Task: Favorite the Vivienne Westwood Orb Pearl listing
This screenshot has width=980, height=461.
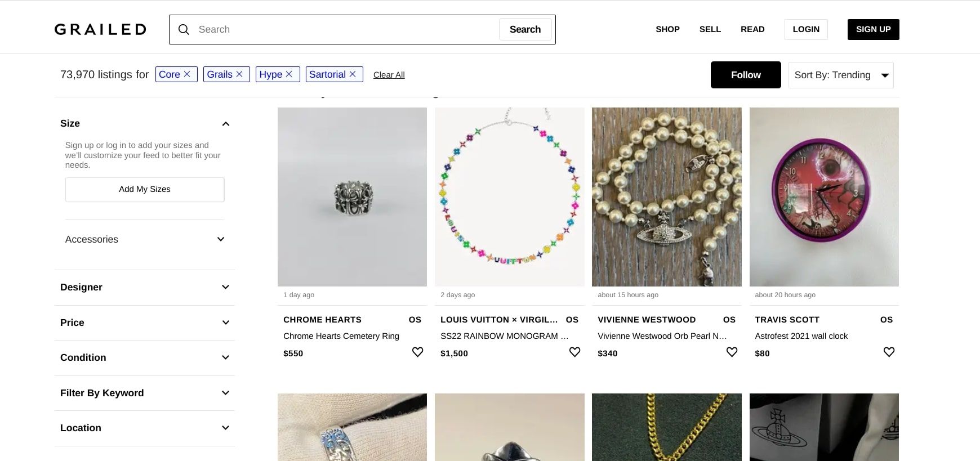Action: click(732, 352)
